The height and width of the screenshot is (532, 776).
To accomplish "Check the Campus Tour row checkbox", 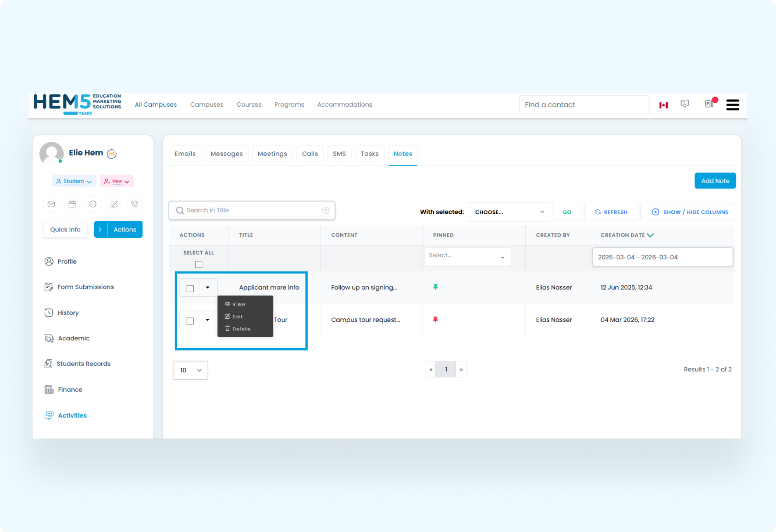I will [190, 320].
